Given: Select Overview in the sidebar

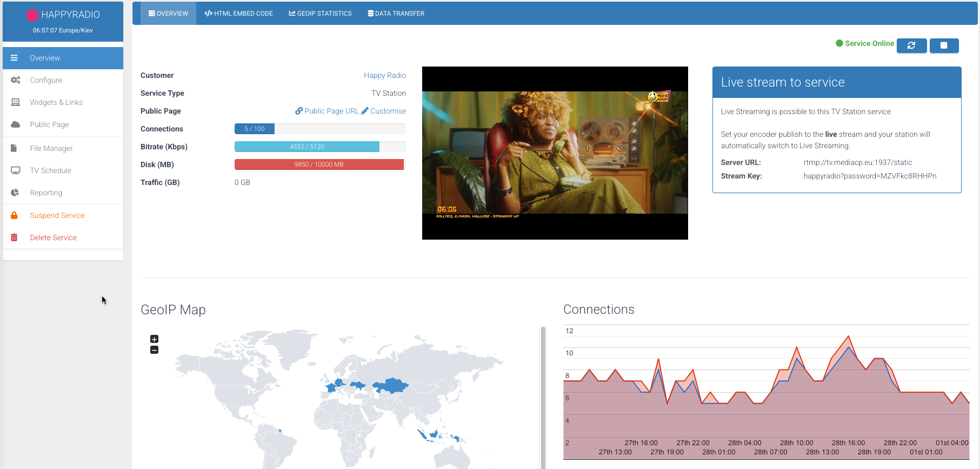Looking at the screenshot, I should pyautogui.click(x=63, y=58).
